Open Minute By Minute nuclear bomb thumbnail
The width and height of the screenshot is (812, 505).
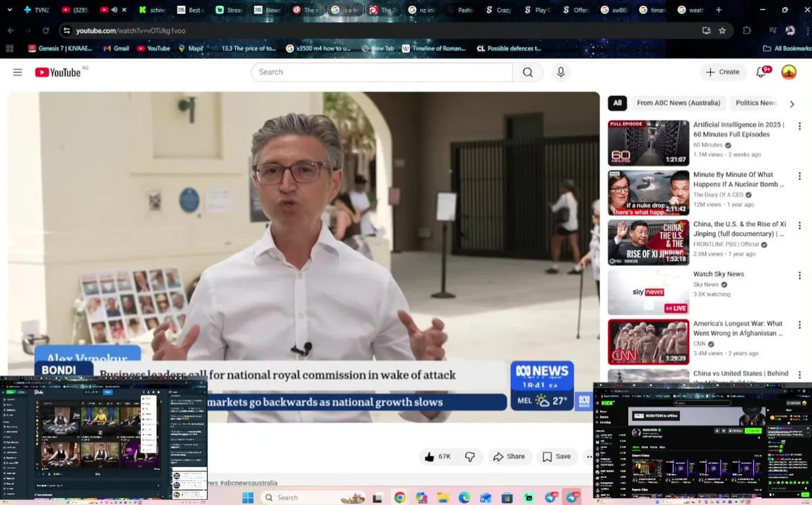coord(648,193)
